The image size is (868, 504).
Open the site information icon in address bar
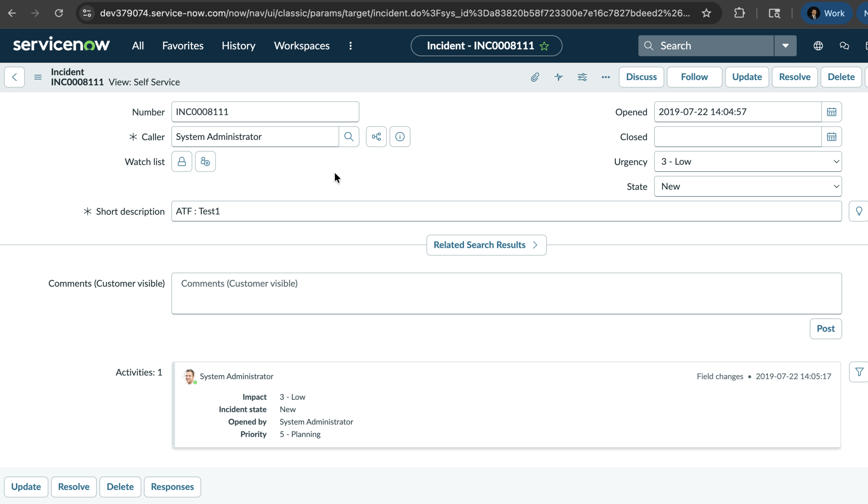pyautogui.click(x=87, y=13)
